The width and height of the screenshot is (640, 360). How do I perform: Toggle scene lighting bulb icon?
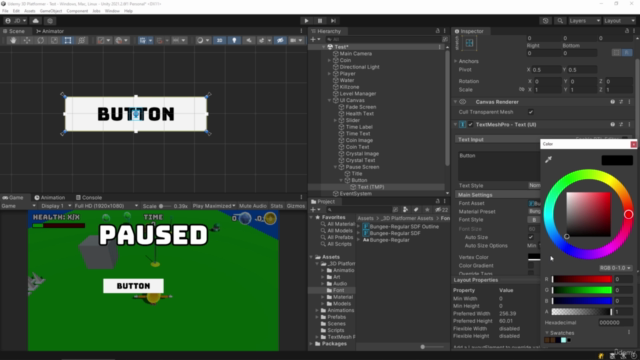coord(234,40)
